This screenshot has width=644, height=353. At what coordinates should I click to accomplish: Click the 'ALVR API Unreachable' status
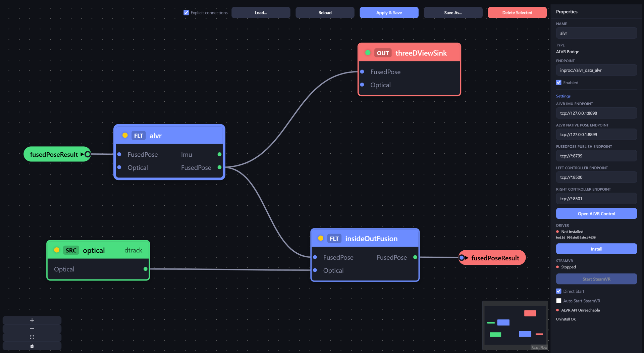coord(581,310)
